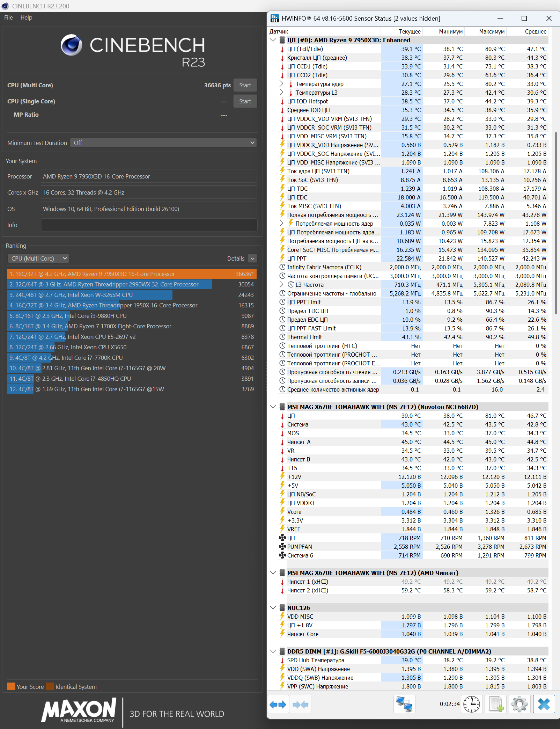Image resolution: width=560 pixels, height=729 pixels.
Task: Click chip icon of DDR5 DIMM G.Skill group
Action: [282, 651]
